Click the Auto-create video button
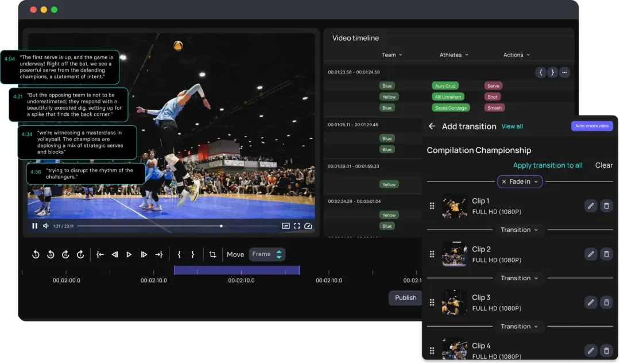This screenshot has height=364, width=620. pyautogui.click(x=591, y=126)
